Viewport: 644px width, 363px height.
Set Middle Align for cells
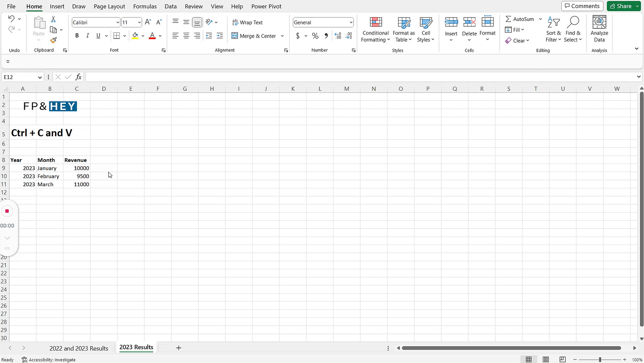pyautogui.click(x=186, y=22)
